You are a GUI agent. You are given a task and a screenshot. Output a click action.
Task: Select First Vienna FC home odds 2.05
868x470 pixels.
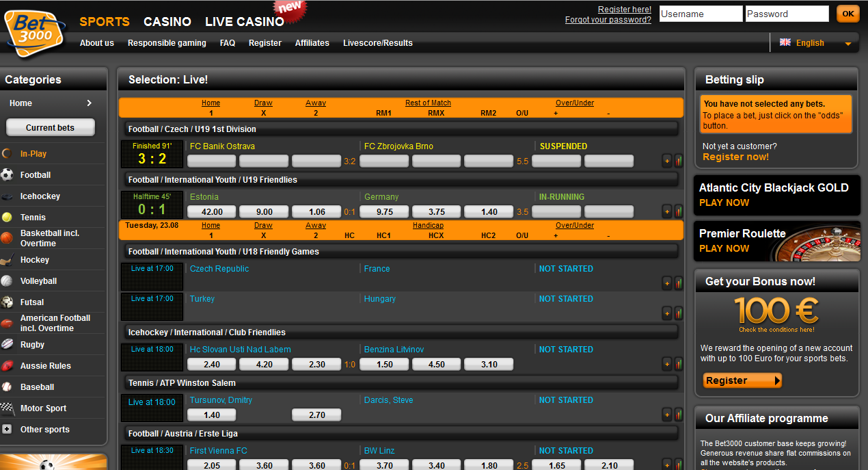(x=212, y=465)
